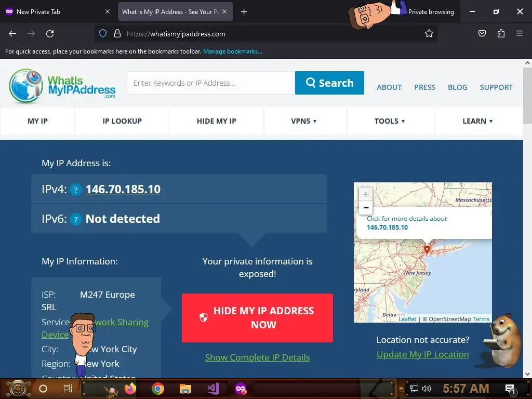
Task: Select the MY IP menu item
Action: pyautogui.click(x=37, y=121)
